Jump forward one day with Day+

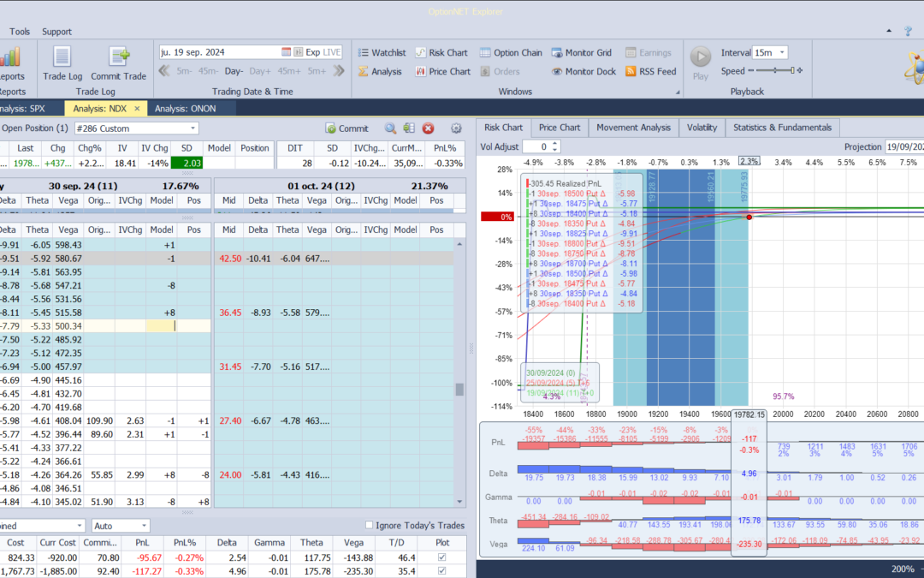[260, 71]
